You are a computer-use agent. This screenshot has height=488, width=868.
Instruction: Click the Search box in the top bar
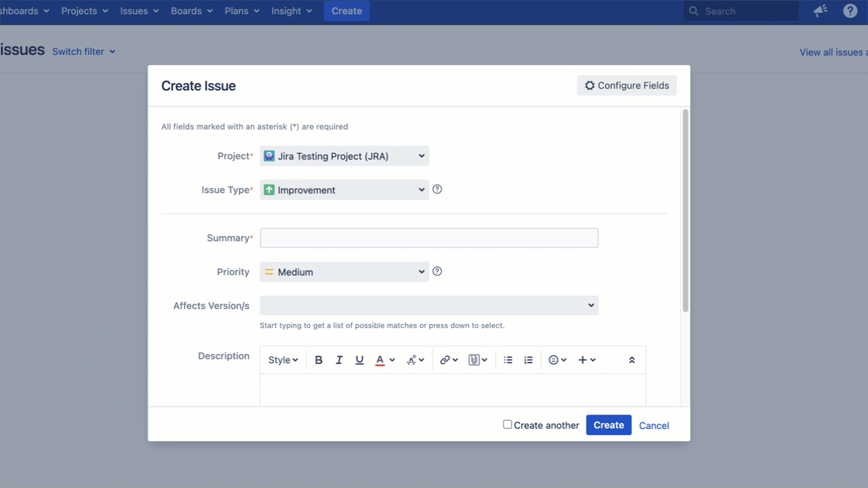[x=741, y=11]
